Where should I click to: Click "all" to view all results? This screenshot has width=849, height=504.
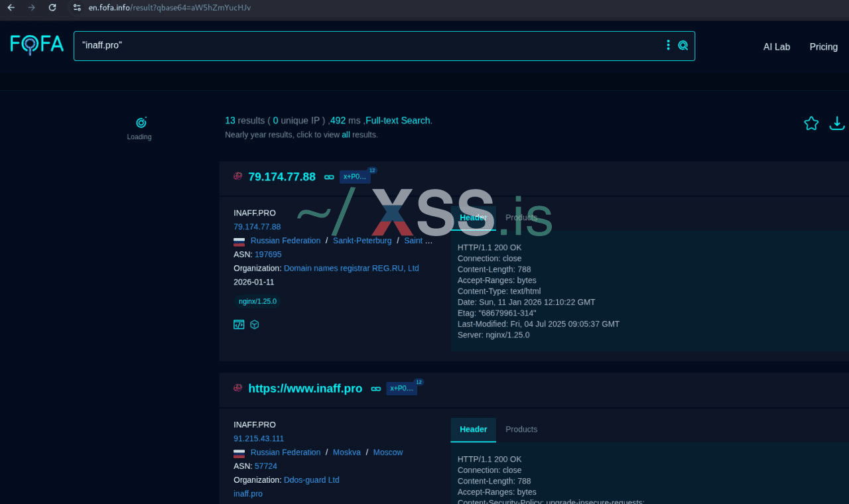pyautogui.click(x=346, y=135)
